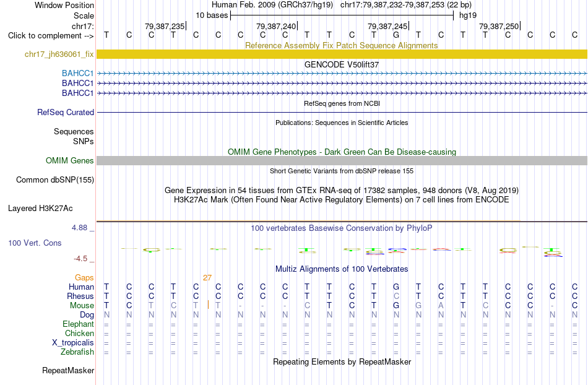Open Repeating Elements by RepeatMasker title
Screen dimensions: 588x385
[x=342, y=361]
